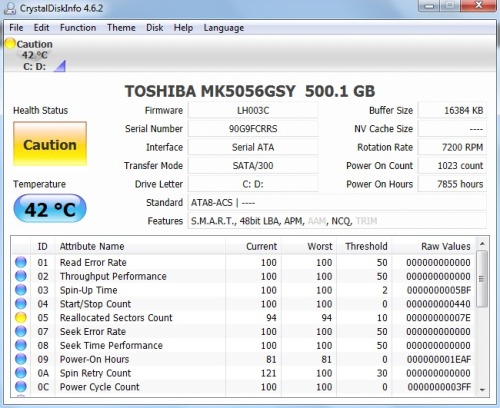Click the yellow Reallocated Sectors Count status dot
Viewport: 500px width, 408px height.
click(21, 318)
